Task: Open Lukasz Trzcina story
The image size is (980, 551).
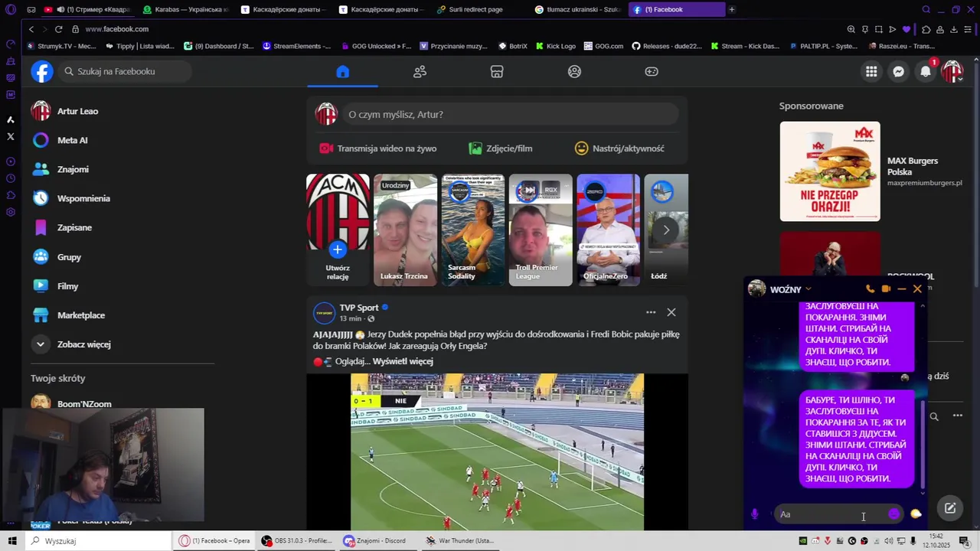Action: coord(405,230)
